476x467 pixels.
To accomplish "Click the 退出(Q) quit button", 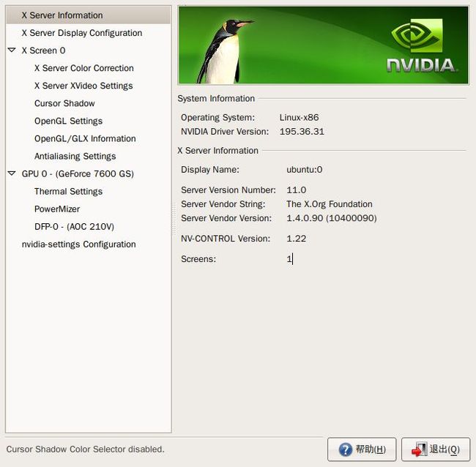I will [x=435, y=449].
